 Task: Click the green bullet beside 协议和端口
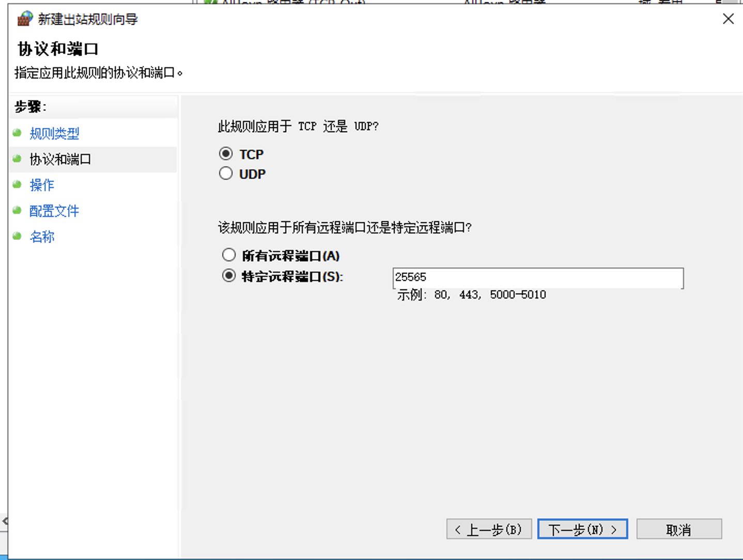tap(17, 159)
